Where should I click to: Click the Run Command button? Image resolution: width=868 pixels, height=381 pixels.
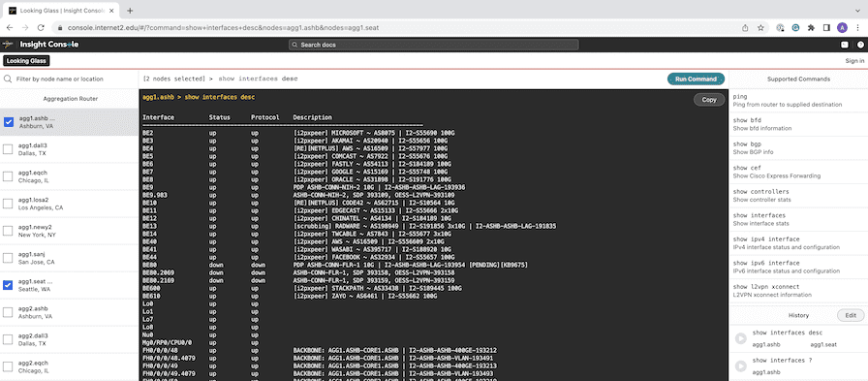point(696,79)
